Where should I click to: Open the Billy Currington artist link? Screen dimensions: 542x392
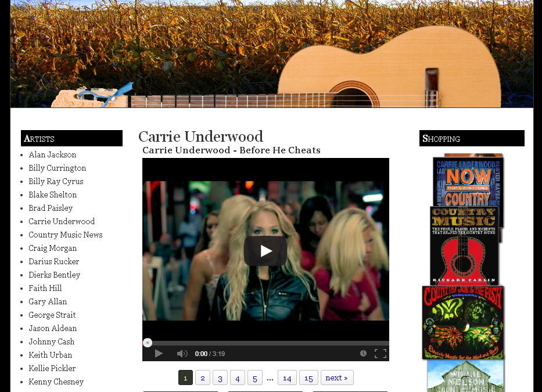(x=58, y=168)
